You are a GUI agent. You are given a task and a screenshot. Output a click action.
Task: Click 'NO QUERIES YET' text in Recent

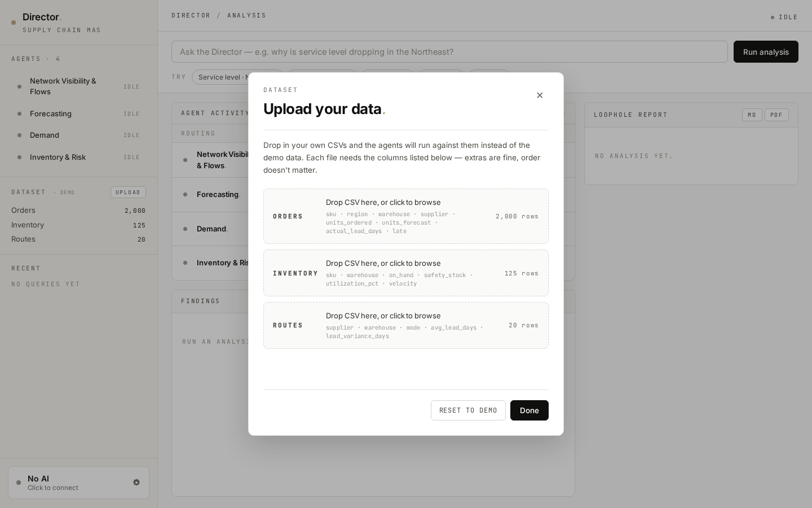tap(46, 284)
